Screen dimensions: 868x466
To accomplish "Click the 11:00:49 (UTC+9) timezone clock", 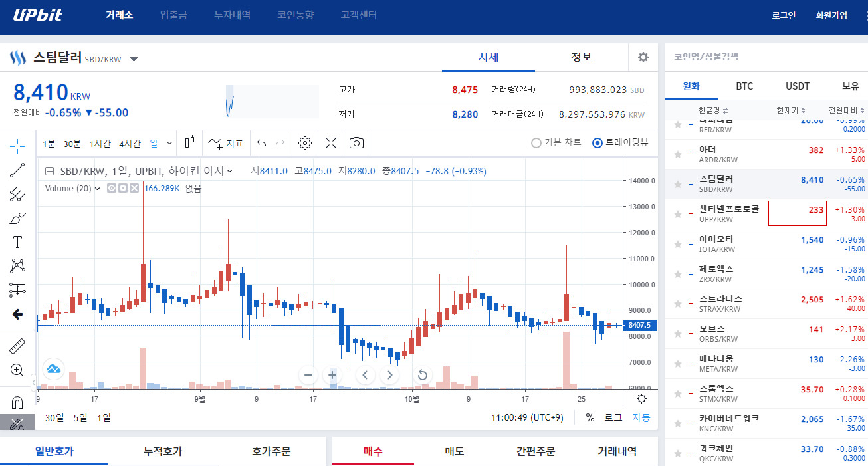I will point(528,418).
